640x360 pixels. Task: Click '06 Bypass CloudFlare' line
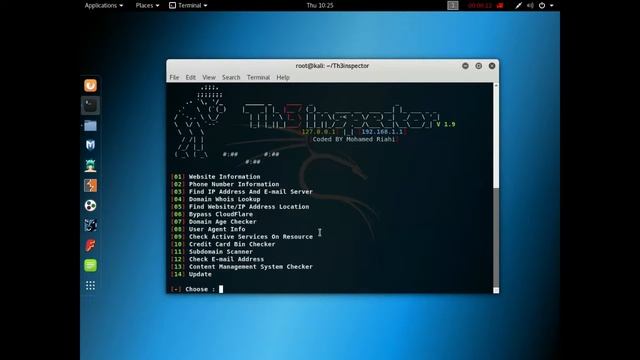coord(212,214)
